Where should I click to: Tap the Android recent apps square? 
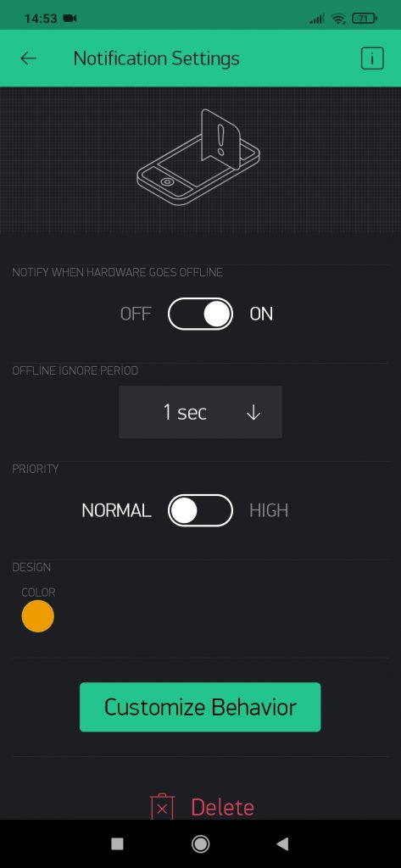(x=117, y=843)
